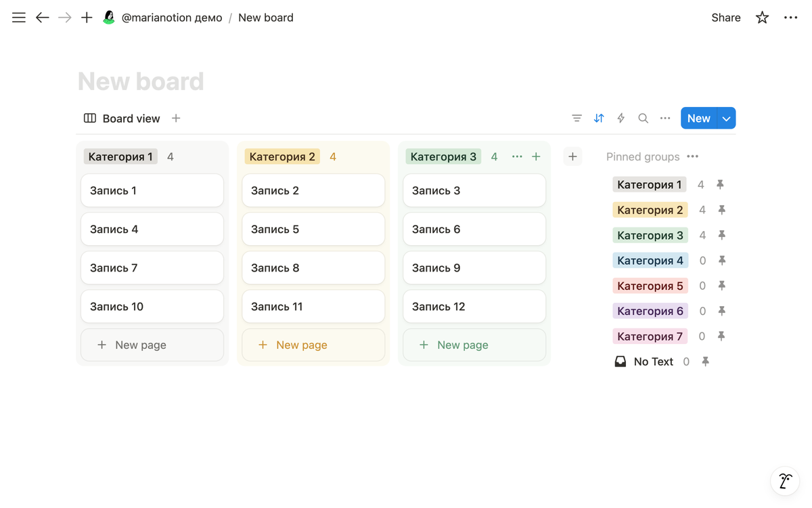Open the sidebar hamburger menu
The width and height of the screenshot is (812, 508).
(19, 18)
